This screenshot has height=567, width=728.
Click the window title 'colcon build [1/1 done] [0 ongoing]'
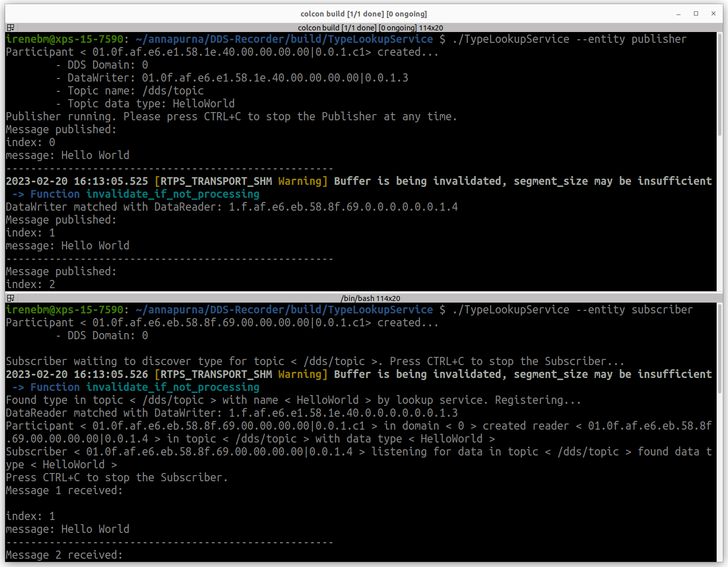[363, 13]
